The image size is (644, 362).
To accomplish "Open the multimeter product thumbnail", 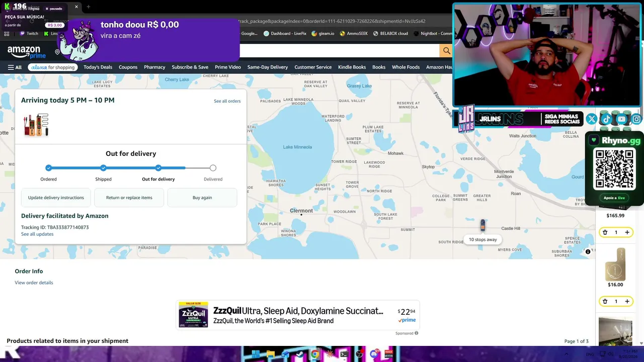I will [36, 125].
